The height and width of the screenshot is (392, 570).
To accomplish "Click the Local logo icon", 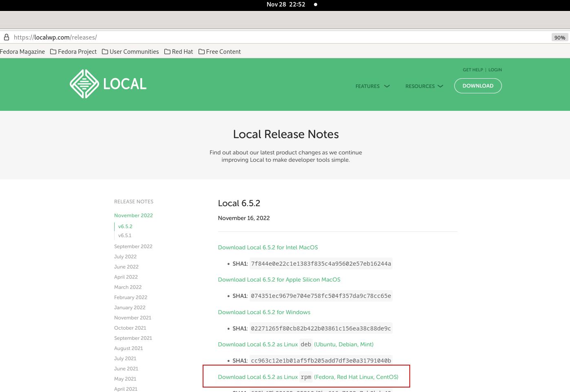I will tap(84, 84).
